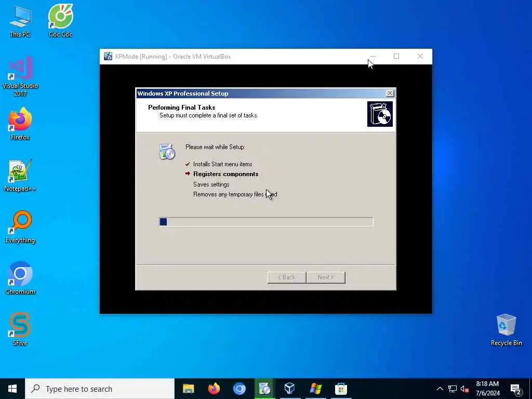Open Firefox from the taskbar

[214, 389]
